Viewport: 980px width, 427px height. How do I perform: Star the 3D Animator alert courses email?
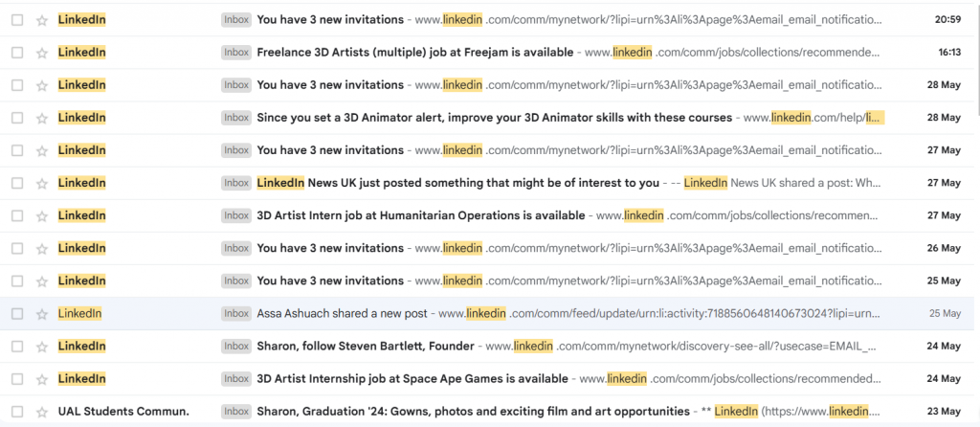pos(42,118)
